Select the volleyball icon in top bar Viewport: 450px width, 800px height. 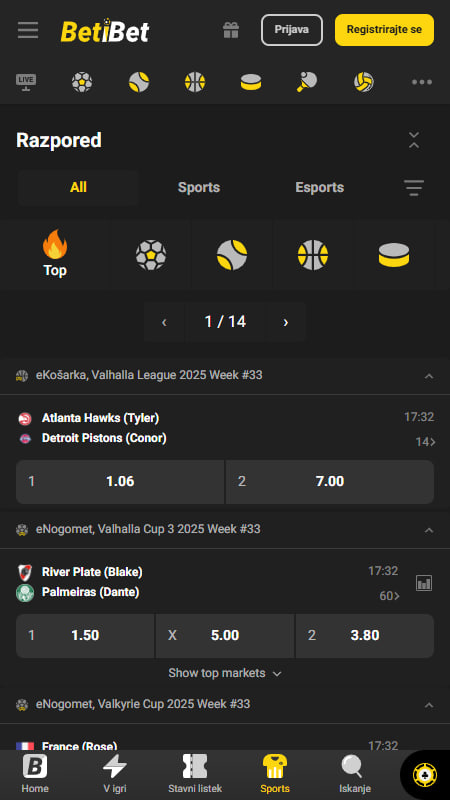[364, 82]
